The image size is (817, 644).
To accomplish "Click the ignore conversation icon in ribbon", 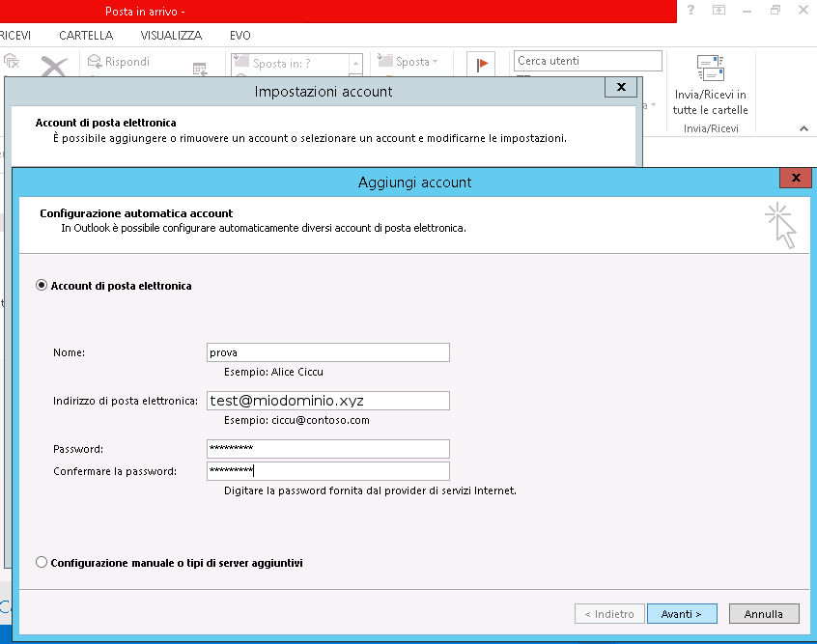I will (12, 62).
